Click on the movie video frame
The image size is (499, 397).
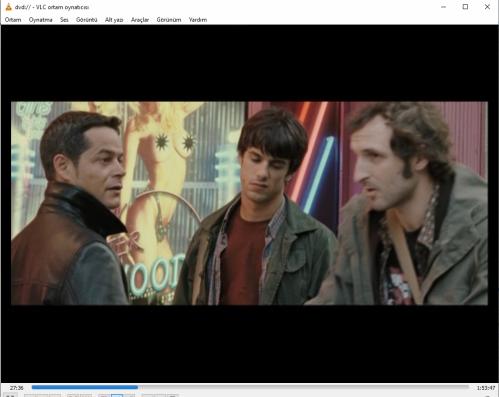249,203
